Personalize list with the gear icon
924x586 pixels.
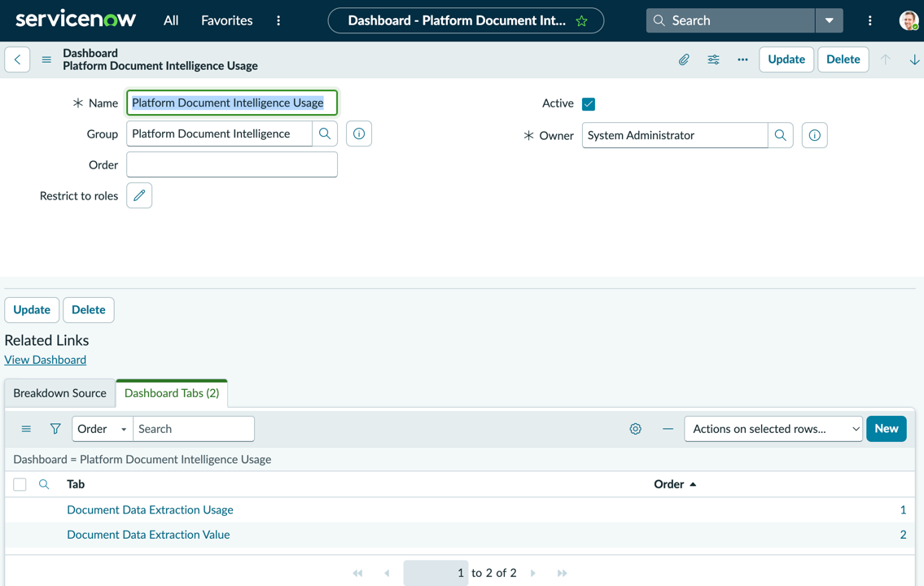(635, 429)
